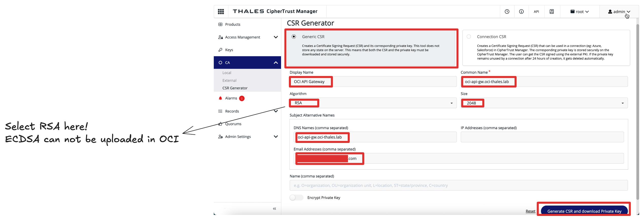Click the Keys icon in sidebar
Image resolution: width=644 pixels, height=220 pixels.
220,50
